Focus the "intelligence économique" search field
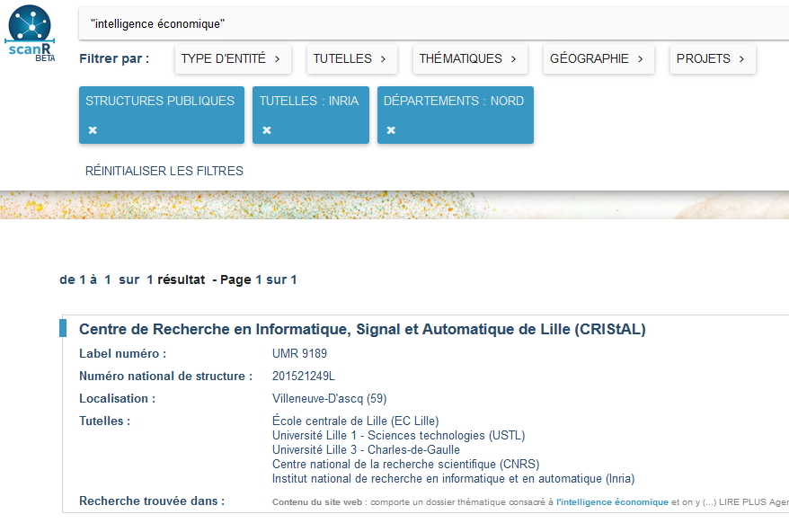 (x=434, y=23)
